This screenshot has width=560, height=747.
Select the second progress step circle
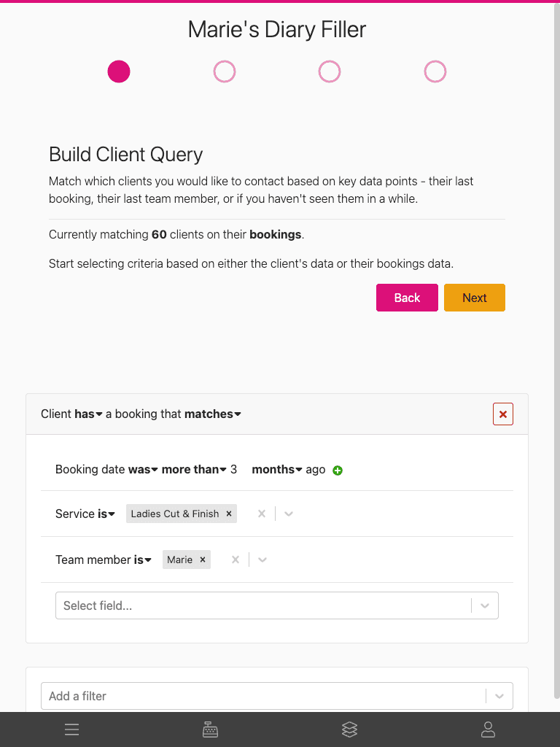(x=224, y=71)
